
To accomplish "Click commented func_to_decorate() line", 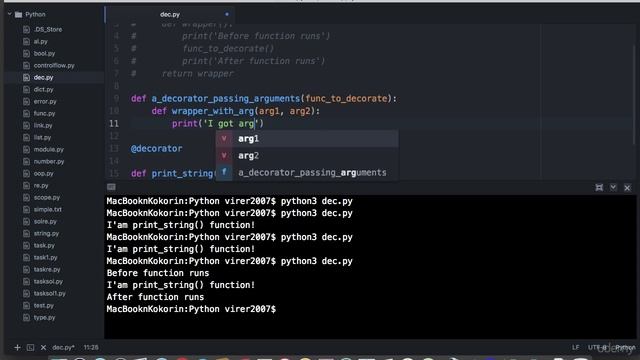I will pyautogui.click(x=228, y=49).
